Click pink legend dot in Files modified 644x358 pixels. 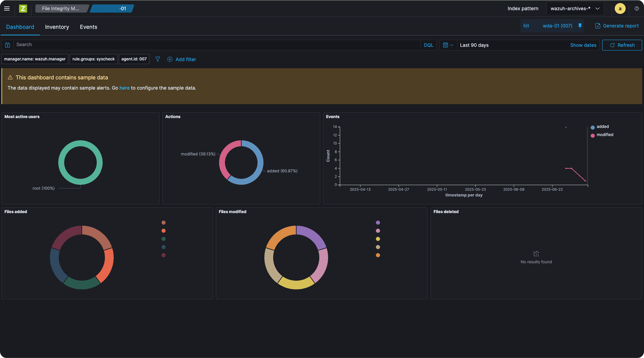coord(378,231)
